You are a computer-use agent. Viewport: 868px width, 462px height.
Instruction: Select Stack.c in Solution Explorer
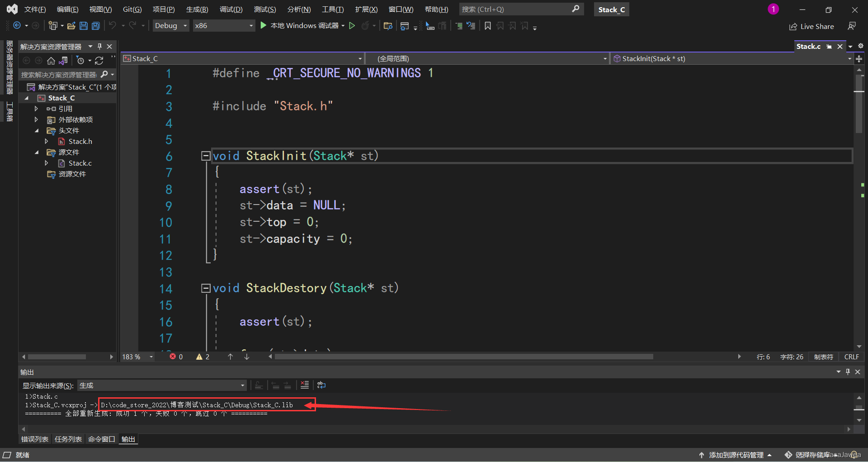[80, 163]
